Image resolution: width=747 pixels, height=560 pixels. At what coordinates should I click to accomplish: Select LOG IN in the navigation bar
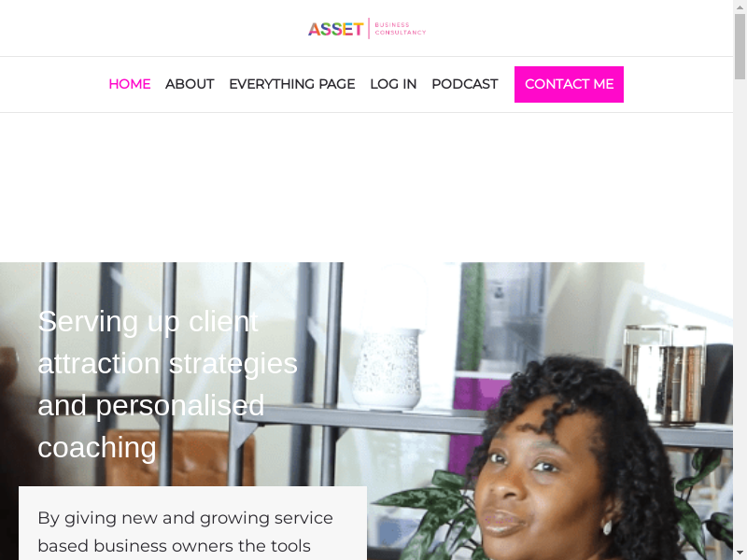[393, 84]
